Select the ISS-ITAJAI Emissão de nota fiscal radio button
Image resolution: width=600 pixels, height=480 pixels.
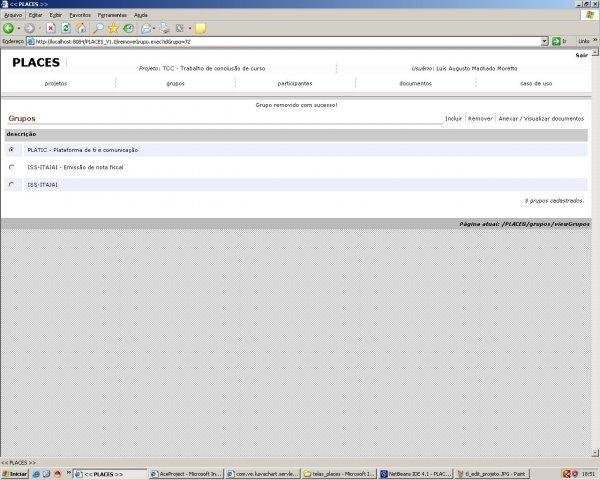12,167
